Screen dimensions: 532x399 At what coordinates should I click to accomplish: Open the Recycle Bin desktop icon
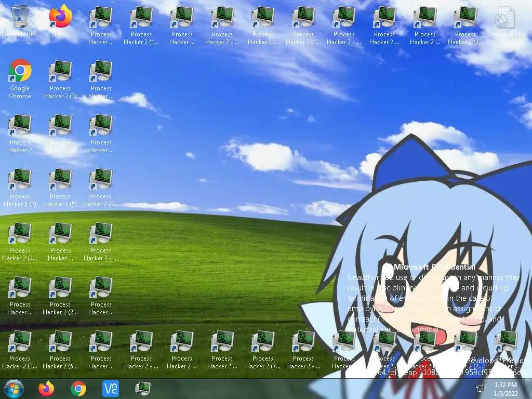[20, 21]
